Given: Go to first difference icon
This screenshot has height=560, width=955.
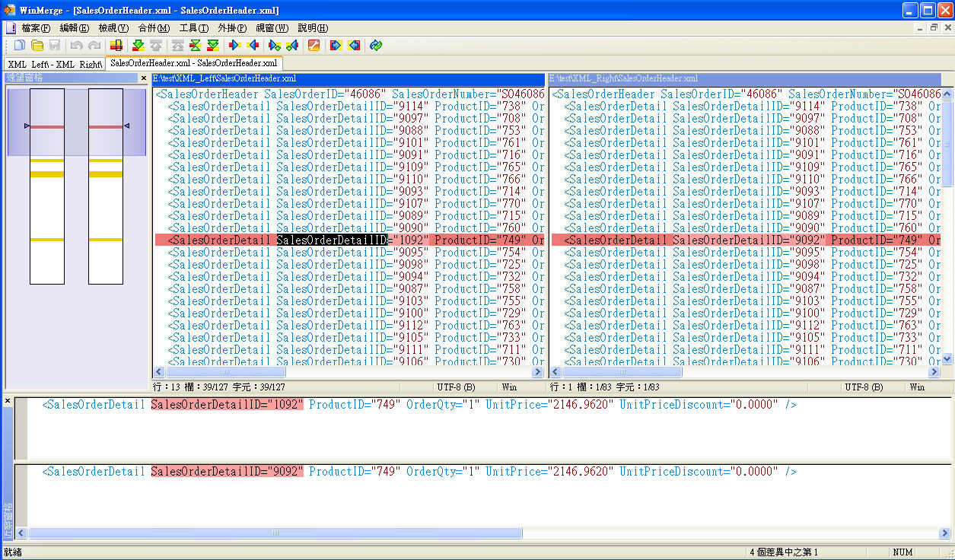Looking at the screenshot, I should point(178,46).
